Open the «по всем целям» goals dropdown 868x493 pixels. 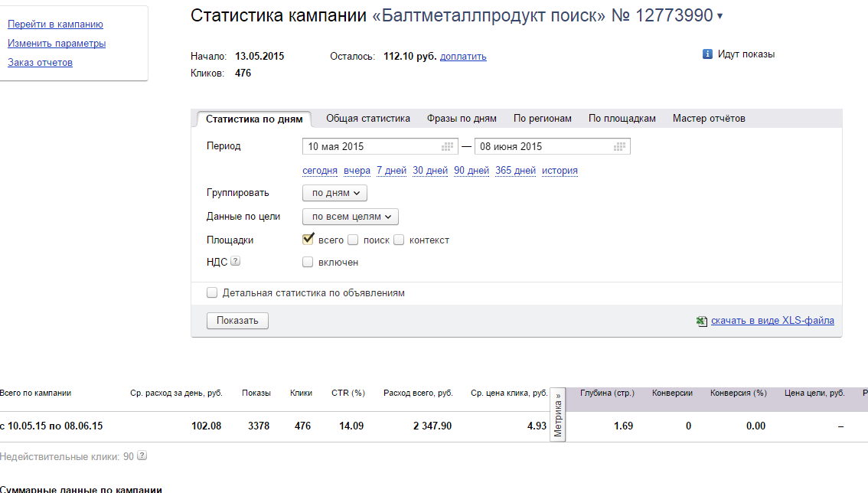click(x=350, y=217)
